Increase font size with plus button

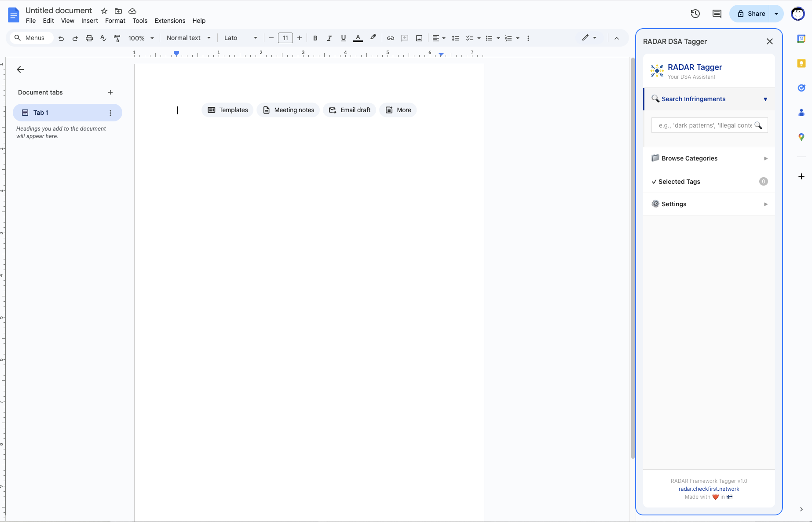pyautogui.click(x=300, y=38)
